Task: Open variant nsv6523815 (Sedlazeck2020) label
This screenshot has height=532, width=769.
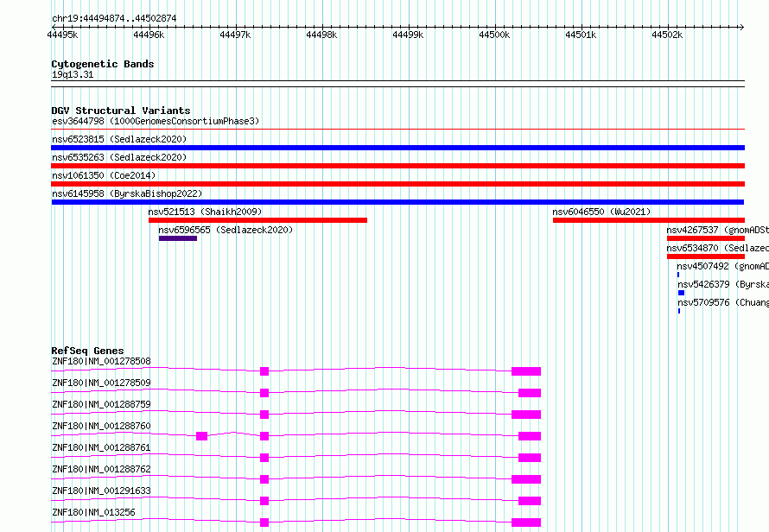Action: pyautogui.click(x=119, y=139)
